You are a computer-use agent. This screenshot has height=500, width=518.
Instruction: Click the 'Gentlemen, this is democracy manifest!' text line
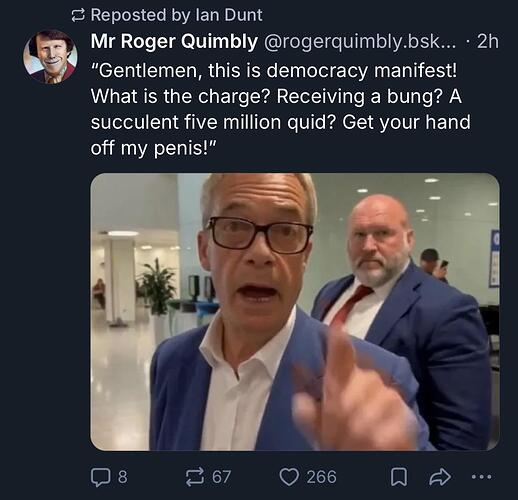(274, 71)
